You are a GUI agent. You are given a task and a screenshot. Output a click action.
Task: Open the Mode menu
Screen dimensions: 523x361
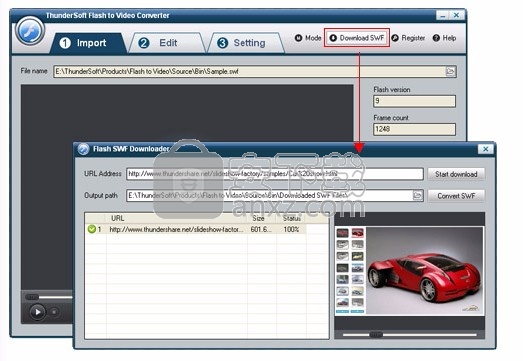[308, 38]
